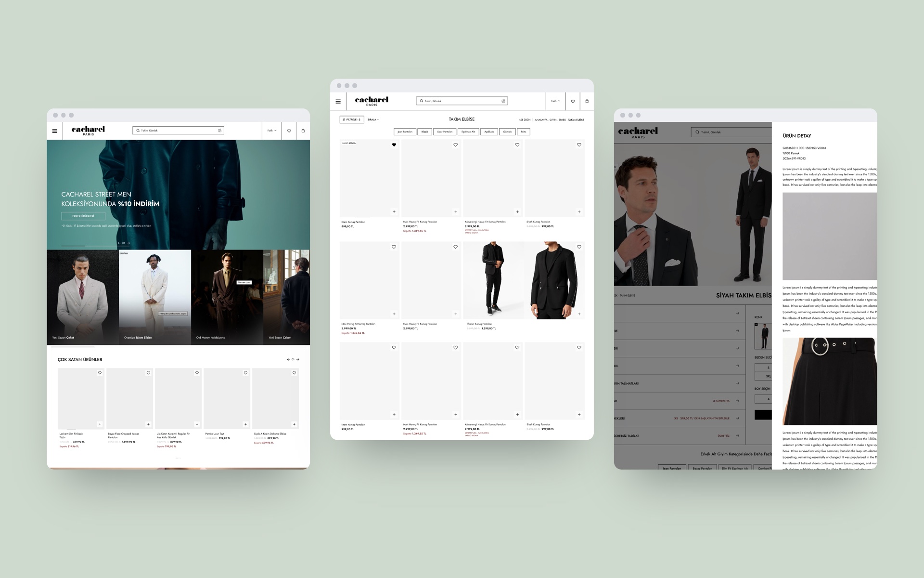Toggle the checked color swatch checkbox under RENK

756,325
